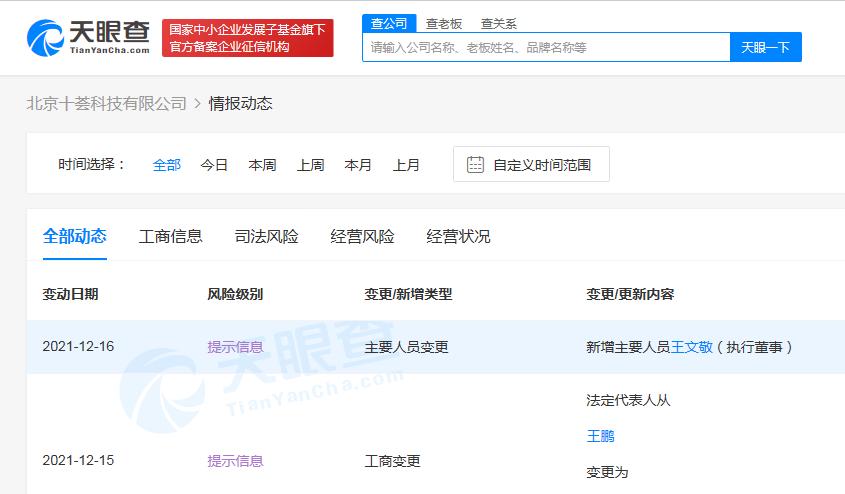Image resolution: width=845 pixels, height=494 pixels.
Task: Open 王文敬 person link
Action: click(x=691, y=347)
